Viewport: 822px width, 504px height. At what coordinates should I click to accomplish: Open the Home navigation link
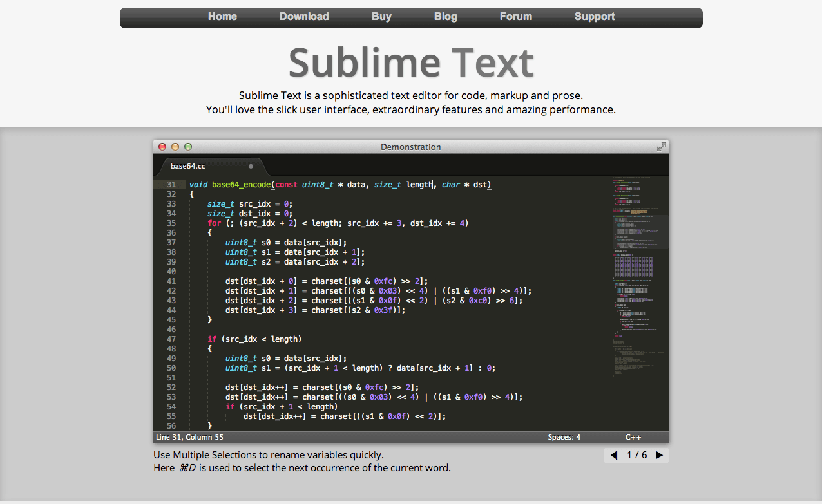pyautogui.click(x=222, y=17)
